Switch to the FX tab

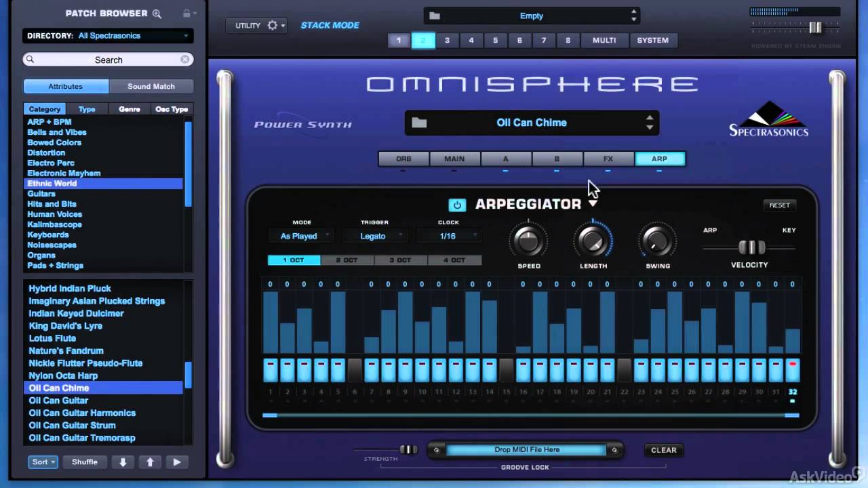[608, 159]
